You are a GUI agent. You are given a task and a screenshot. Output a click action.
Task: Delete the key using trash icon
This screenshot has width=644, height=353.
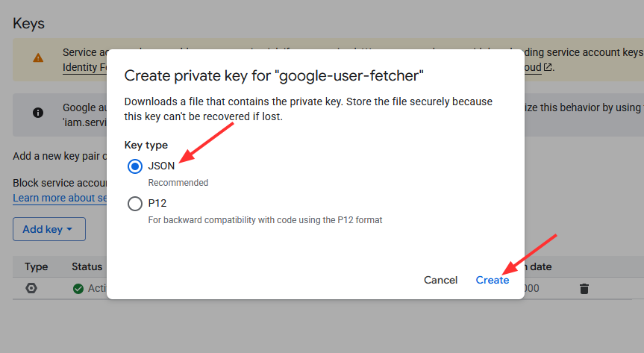tap(584, 289)
